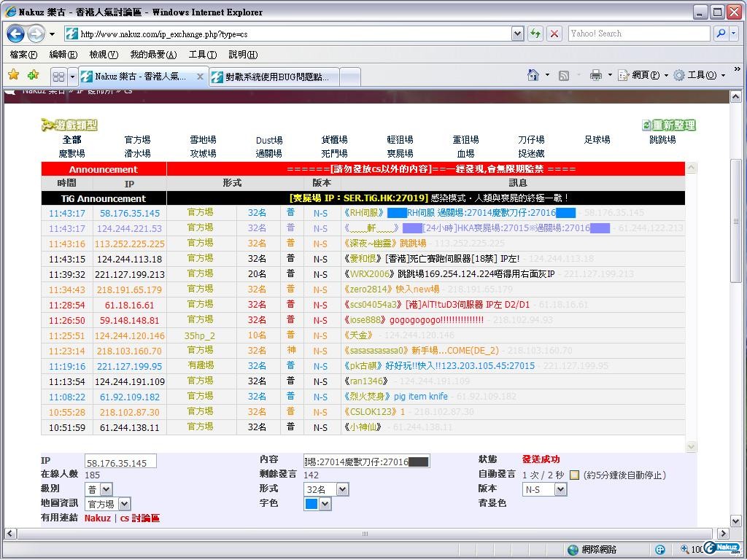Click the RSS feeds icon
The image size is (747, 560).
pos(564,75)
